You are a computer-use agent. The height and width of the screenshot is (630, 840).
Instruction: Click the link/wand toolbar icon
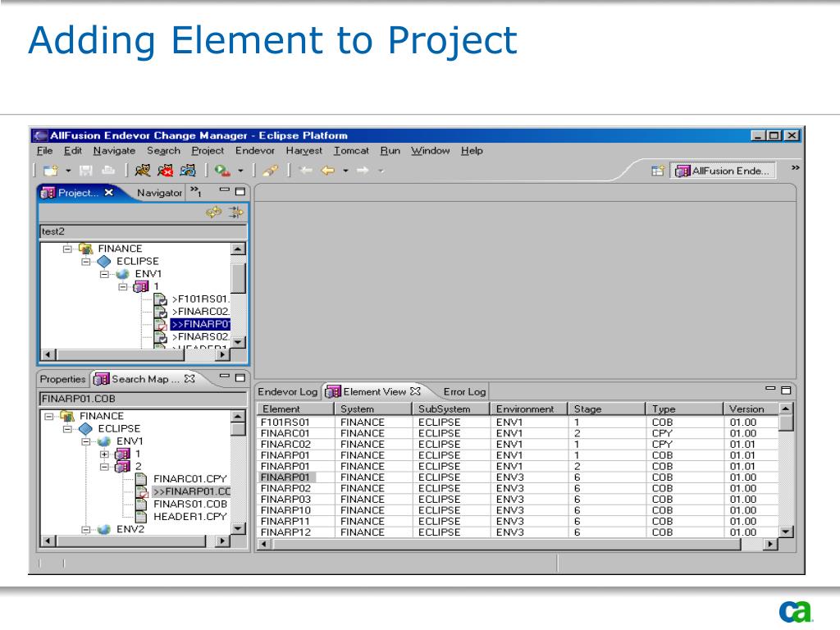[271, 171]
